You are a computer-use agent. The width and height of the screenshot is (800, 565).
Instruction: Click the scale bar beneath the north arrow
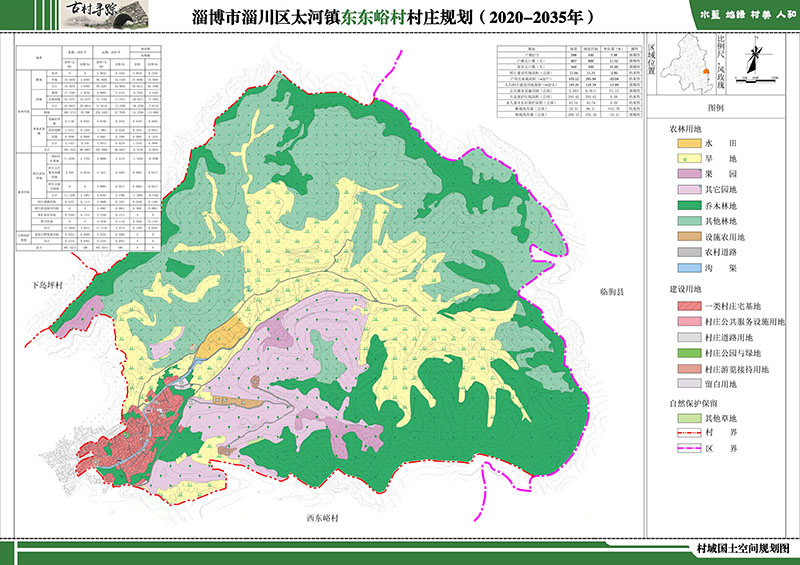pyautogui.click(x=757, y=79)
